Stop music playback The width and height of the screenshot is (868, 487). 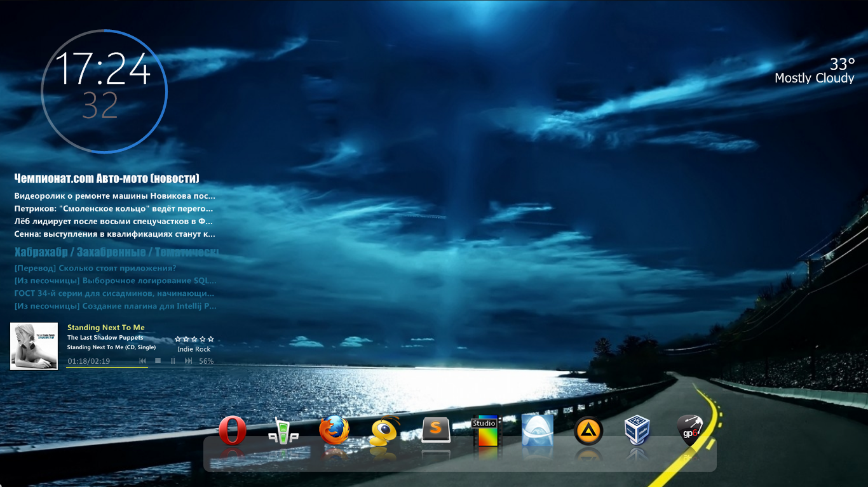click(158, 361)
